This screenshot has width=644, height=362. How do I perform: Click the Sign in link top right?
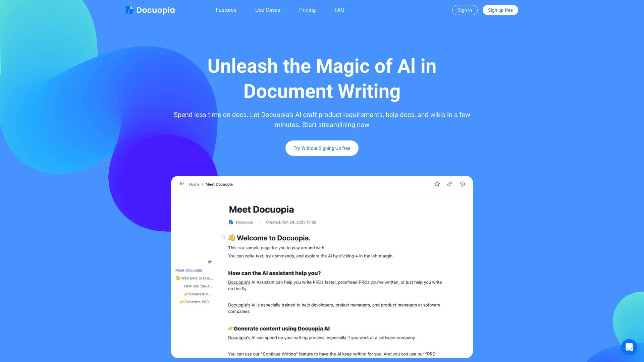click(x=465, y=10)
